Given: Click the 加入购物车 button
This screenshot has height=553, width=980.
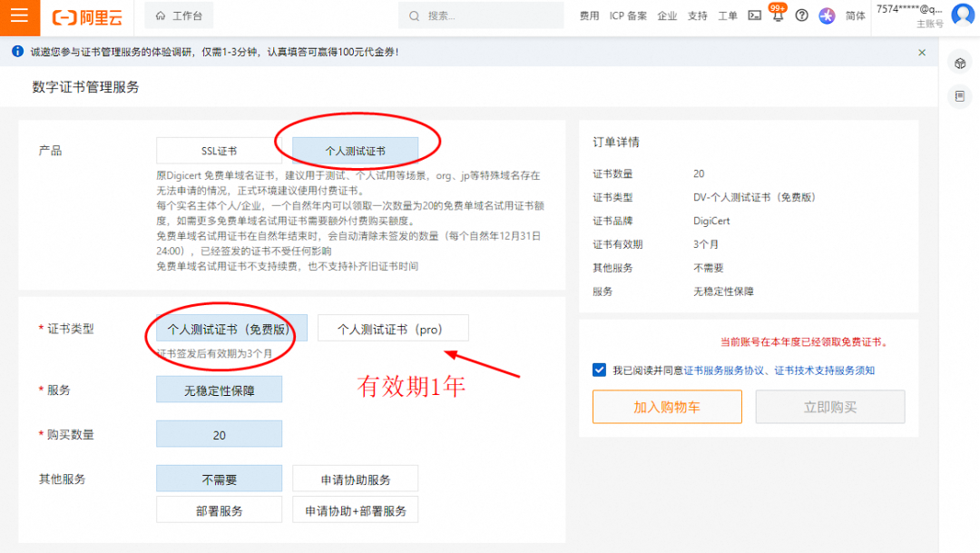Looking at the screenshot, I should tap(667, 406).
